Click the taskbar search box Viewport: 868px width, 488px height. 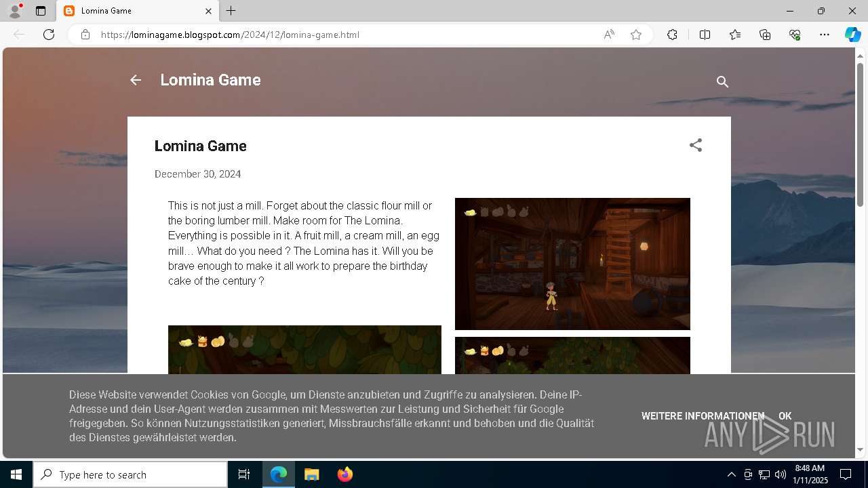(130, 474)
